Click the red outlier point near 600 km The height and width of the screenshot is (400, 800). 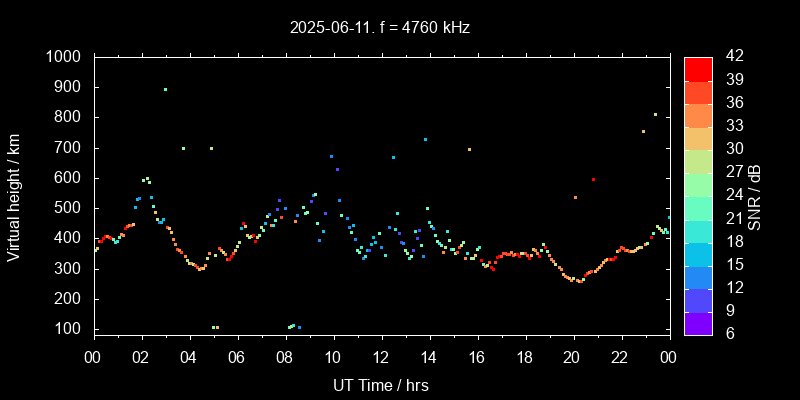click(593, 179)
